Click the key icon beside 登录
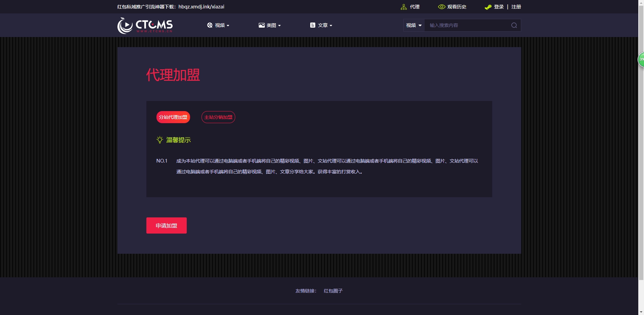 point(488,7)
